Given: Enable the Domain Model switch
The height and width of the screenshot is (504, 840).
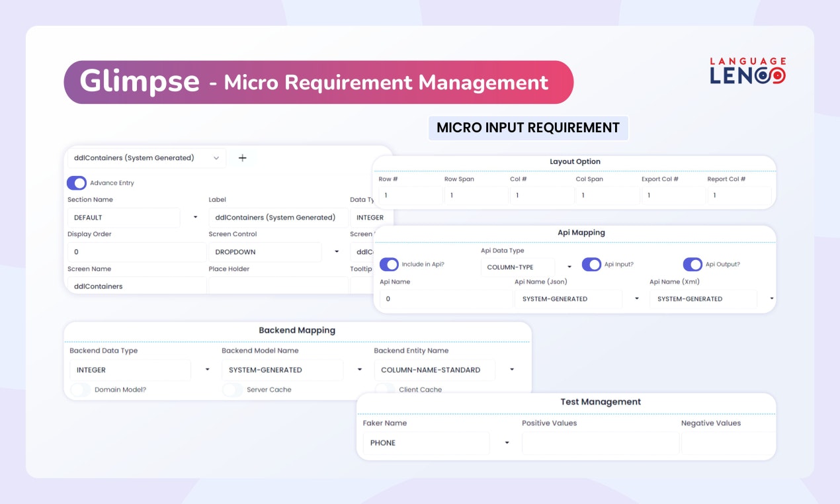Looking at the screenshot, I should 80,390.
